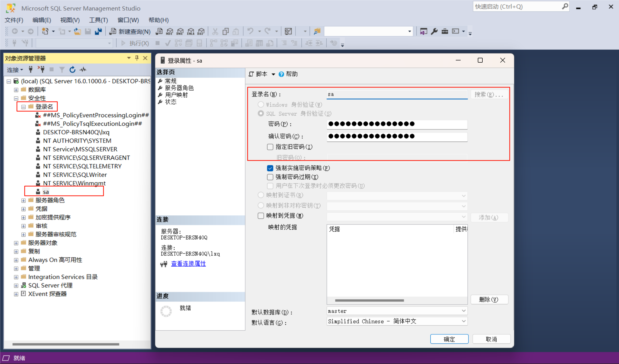
Task: Click the DAX query toolbar icon
Action: (x=201, y=31)
